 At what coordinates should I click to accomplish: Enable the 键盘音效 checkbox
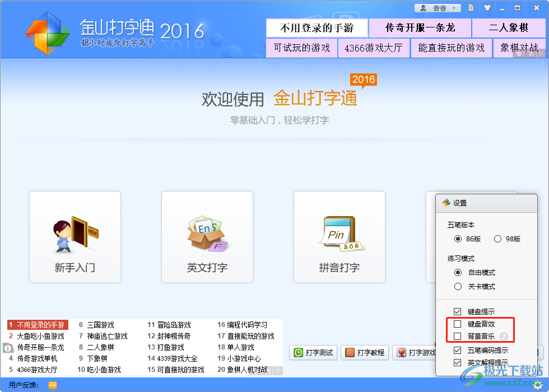(457, 324)
